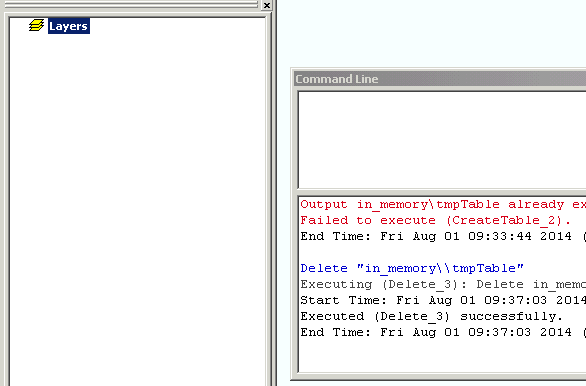
Task: Click the yellow Layers stack icon
Action: (36, 25)
